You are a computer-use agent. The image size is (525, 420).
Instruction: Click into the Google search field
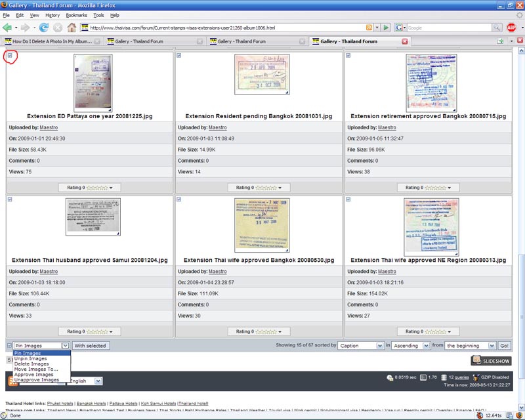pyautogui.click(x=449, y=28)
